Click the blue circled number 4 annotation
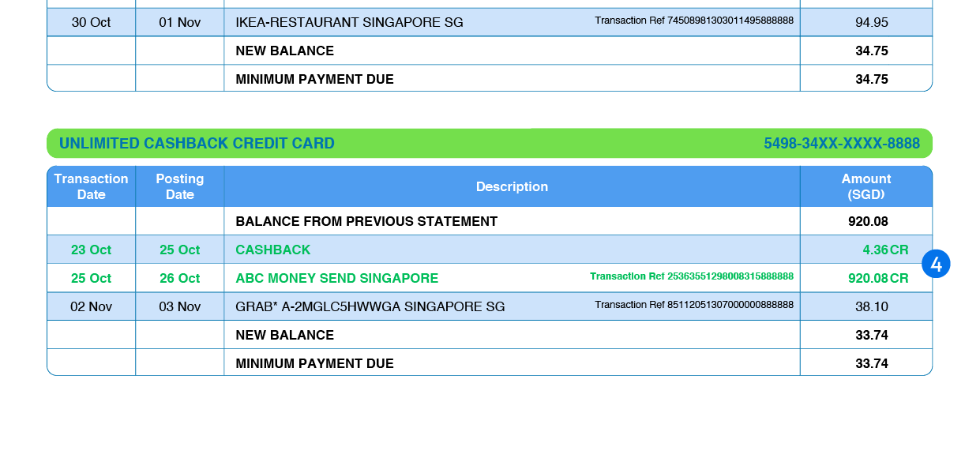The width and height of the screenshot is (980, 462). click(x=937, y=265)
